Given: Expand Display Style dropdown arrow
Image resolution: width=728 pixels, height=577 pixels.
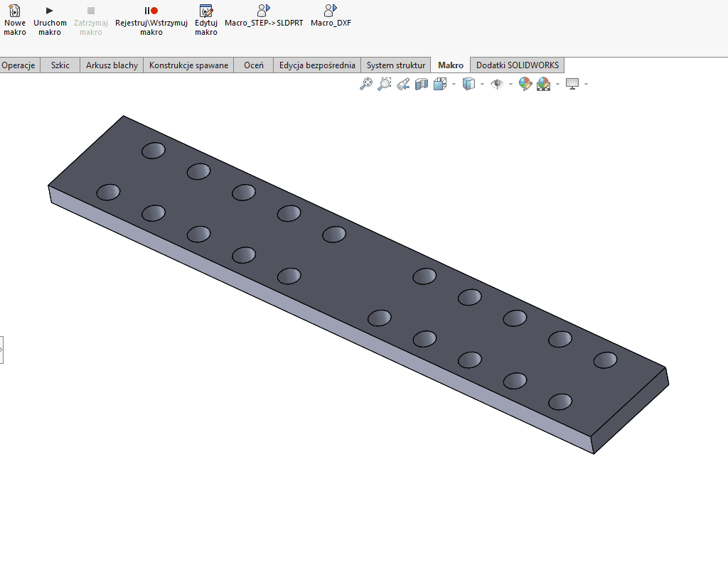Looking at the screenshot, I should coord(483,84).
